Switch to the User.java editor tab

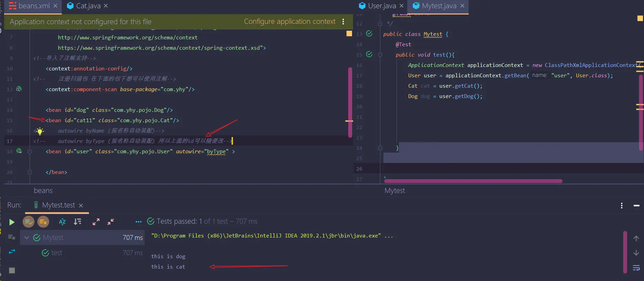tap(382, 6)
